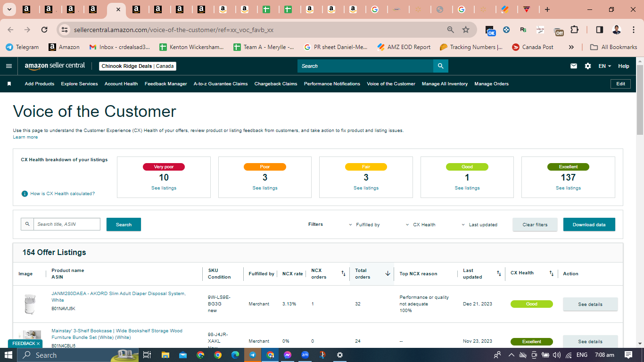
Task: Open Manage All Inventory menu item
Action: tap(445, 84)
